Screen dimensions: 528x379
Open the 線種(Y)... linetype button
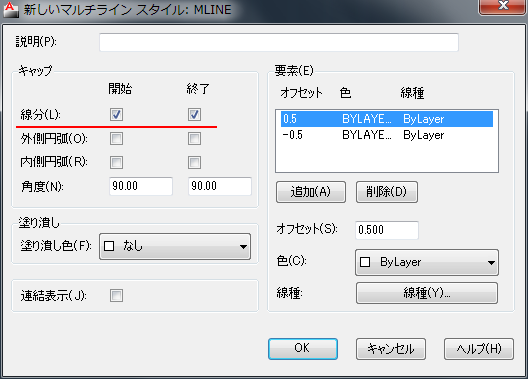click(x=427, y=293)
